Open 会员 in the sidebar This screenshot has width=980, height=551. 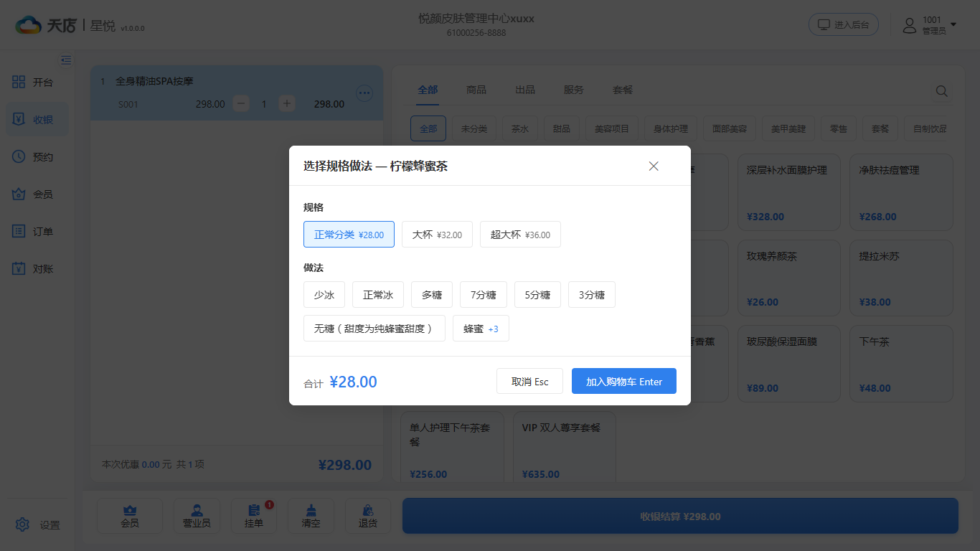37,194
